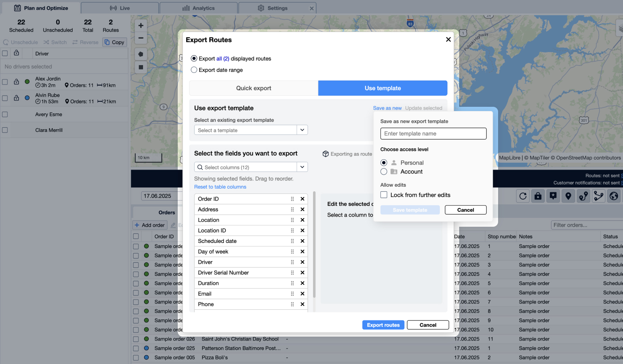Image resolution: width=623 pixels, height=364 pixels.
Task: Click drag handle on the Driver field
Action: pos(292,262)
